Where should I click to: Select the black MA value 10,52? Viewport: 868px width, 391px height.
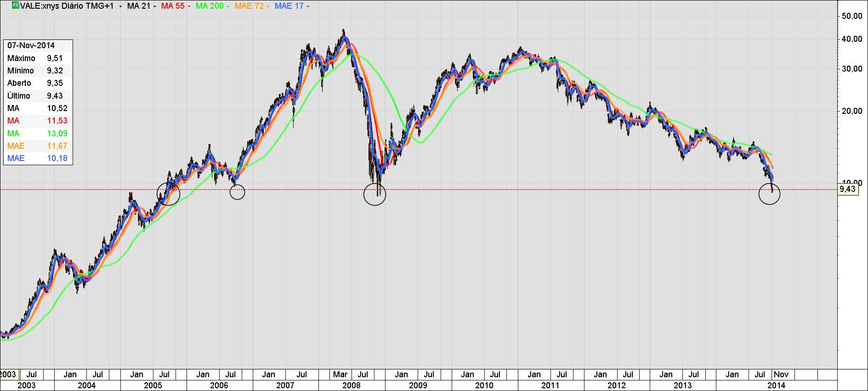point(57,108)
